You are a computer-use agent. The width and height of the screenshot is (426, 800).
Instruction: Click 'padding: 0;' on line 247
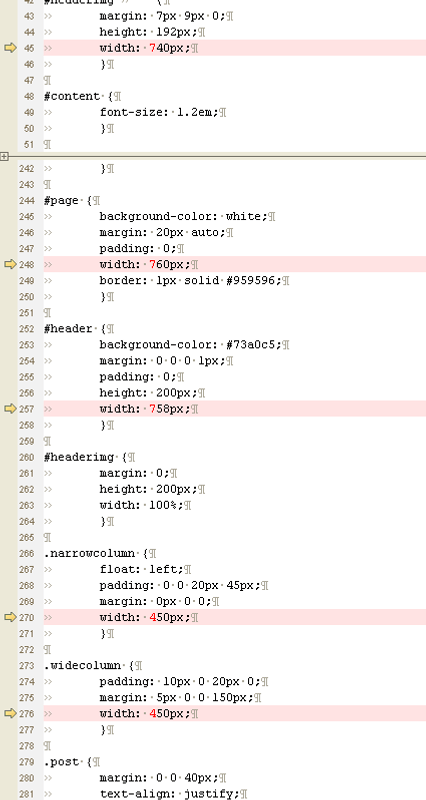tap(138, 248)
